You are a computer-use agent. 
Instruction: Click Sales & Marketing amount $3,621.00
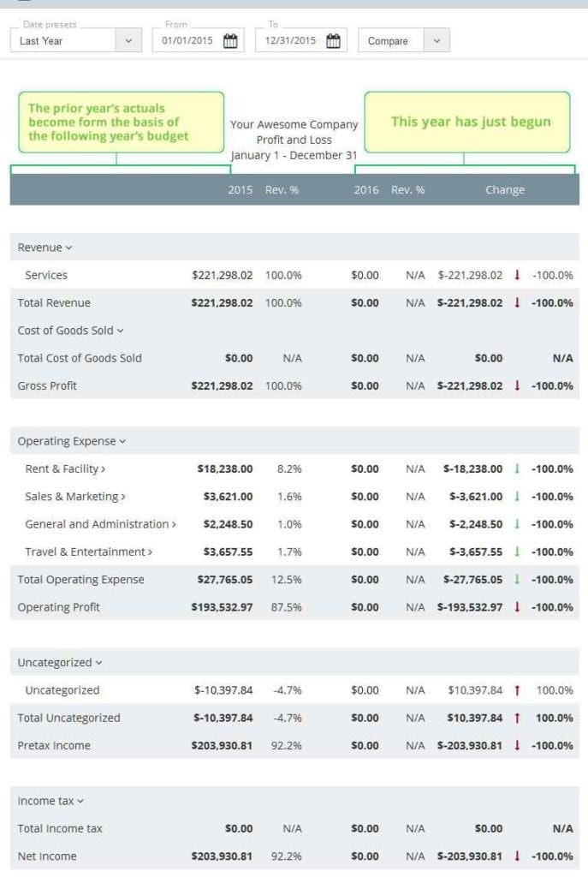[x=228, y=497]
